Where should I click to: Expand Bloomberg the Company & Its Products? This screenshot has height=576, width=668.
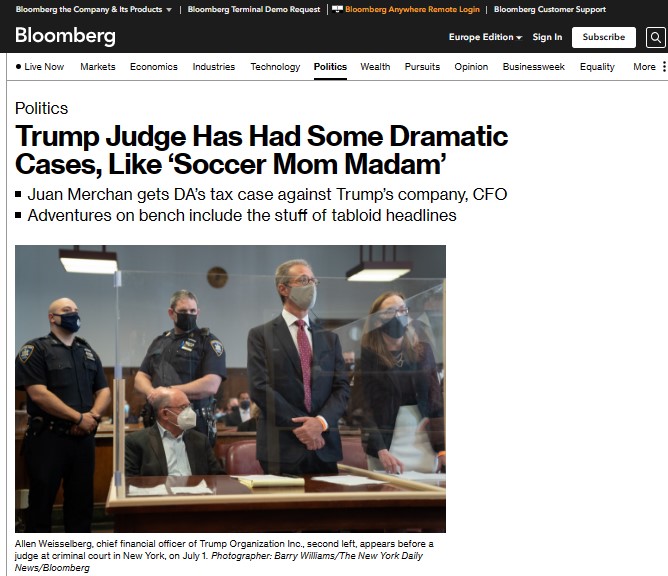click(94, 9)
